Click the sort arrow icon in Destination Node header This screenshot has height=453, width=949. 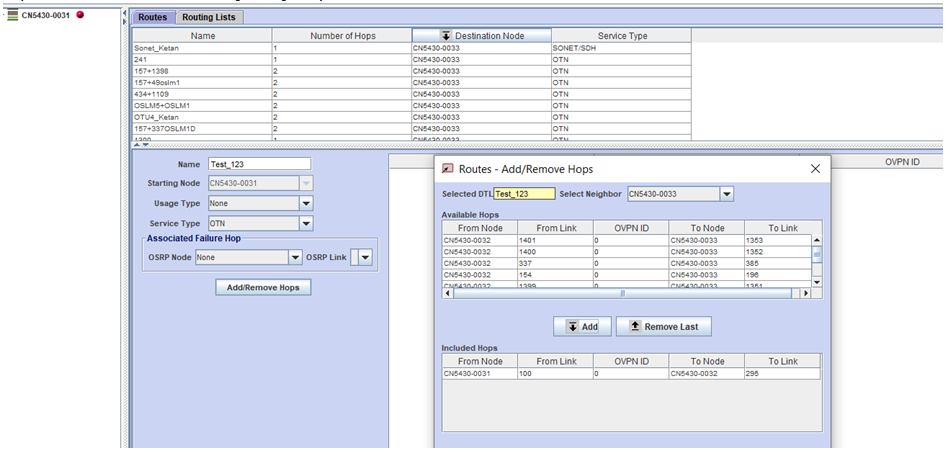click(x=447, y=36)
